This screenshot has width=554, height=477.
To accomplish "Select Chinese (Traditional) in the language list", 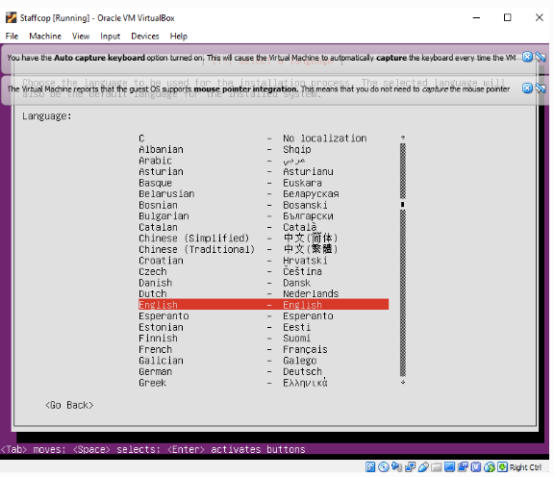I will (x=264, y=249).
